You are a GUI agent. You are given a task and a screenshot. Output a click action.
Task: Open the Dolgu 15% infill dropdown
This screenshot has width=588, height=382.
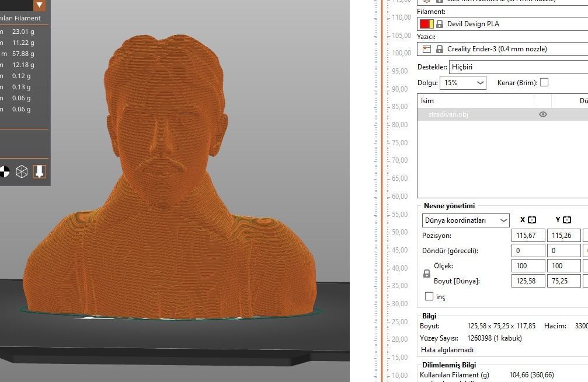click(462, 83)
